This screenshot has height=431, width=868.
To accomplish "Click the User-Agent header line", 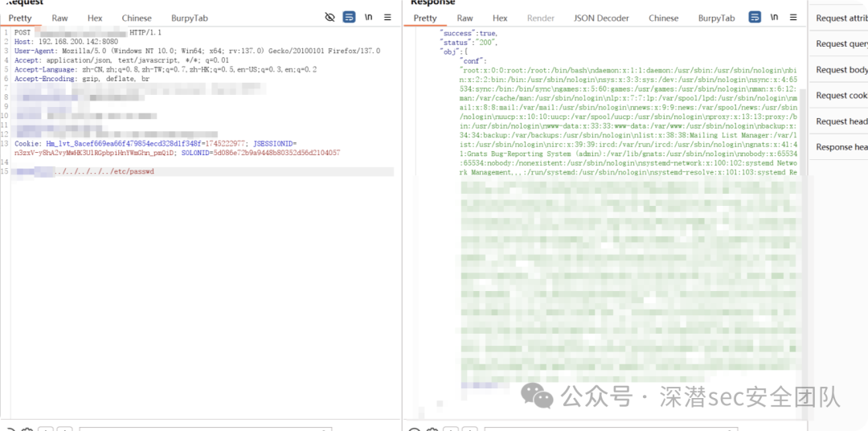I will point(197,51).
